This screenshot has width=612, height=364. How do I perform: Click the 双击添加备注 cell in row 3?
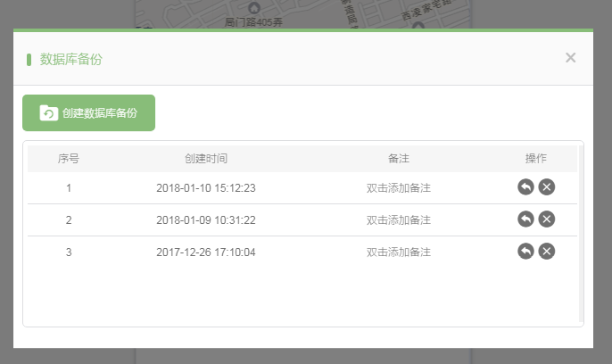[x=399, y=252]
